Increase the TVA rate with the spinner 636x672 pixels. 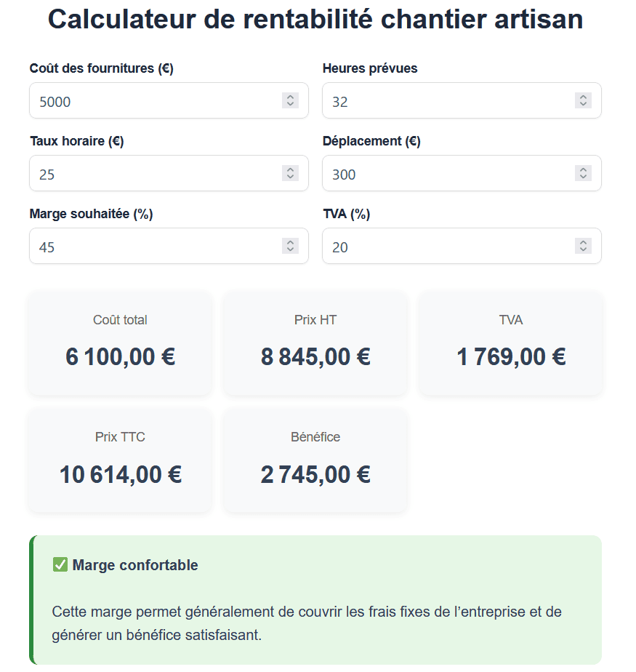pyautogui.click(x=584, y=242)
